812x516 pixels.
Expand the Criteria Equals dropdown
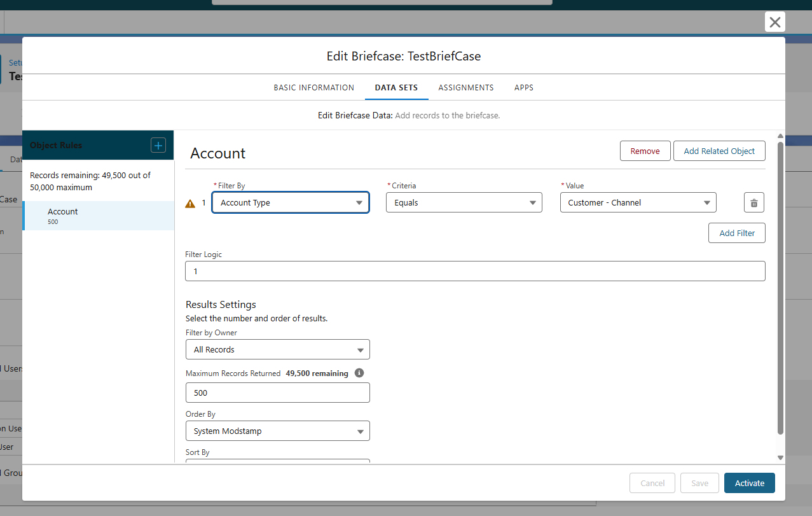pos(464,203)
